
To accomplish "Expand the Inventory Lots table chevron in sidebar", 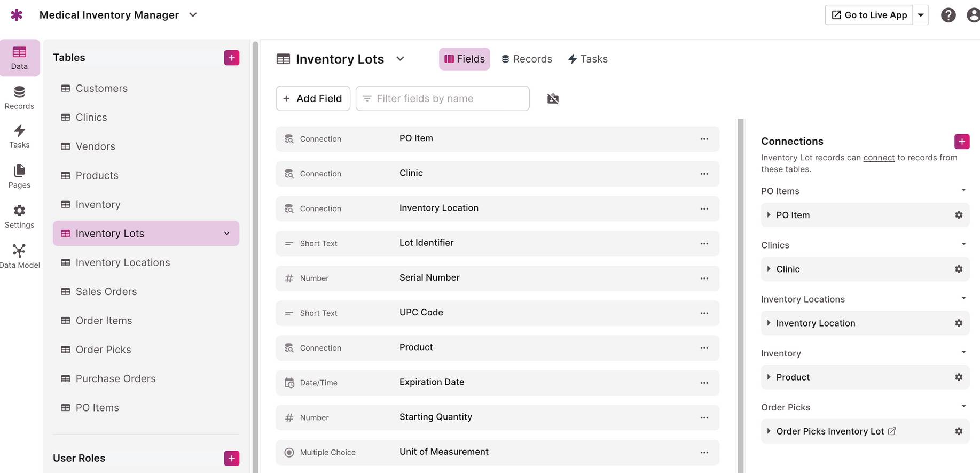I will tap(226, 234).
